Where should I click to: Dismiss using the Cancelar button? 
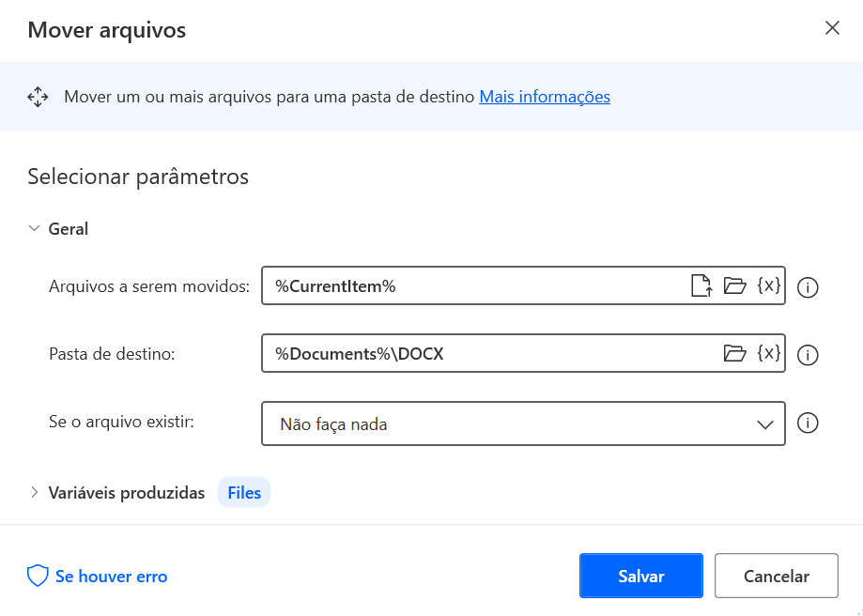tap(777, 576)
